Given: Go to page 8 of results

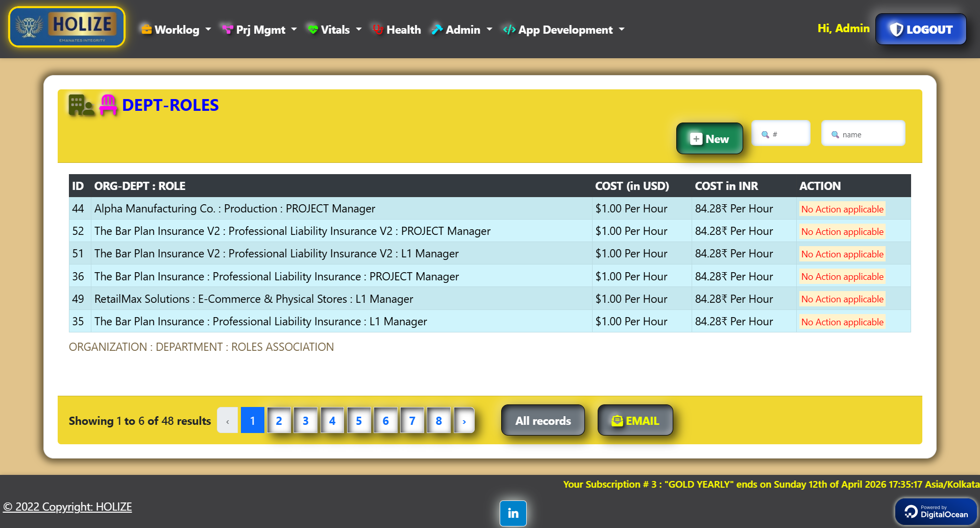Looking at the screenshot, I should [439, 420].
